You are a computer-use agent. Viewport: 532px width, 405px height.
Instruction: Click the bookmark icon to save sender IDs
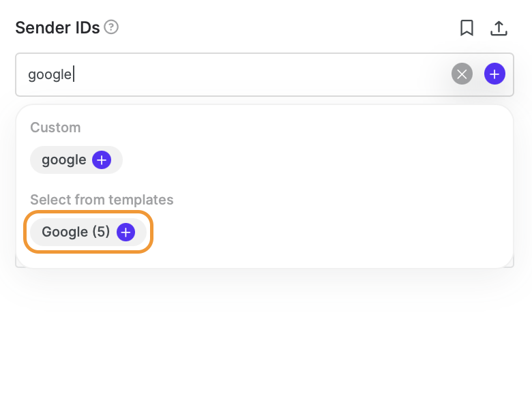coord(467,28)
